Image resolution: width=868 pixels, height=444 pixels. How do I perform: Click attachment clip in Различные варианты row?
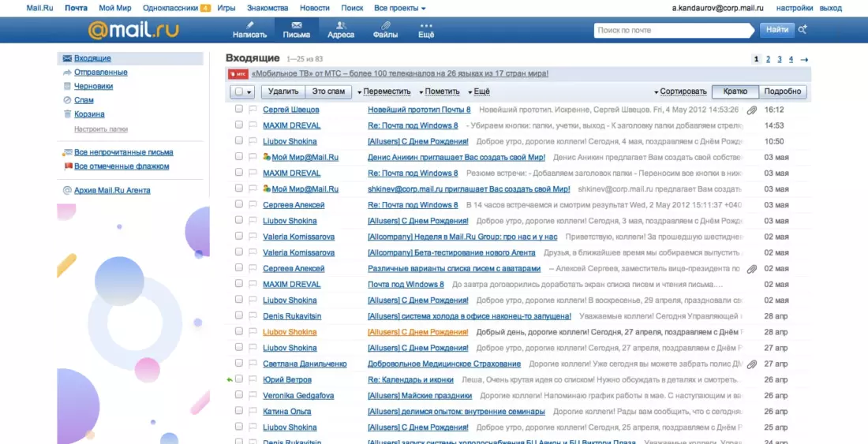(x=751, y=269)
